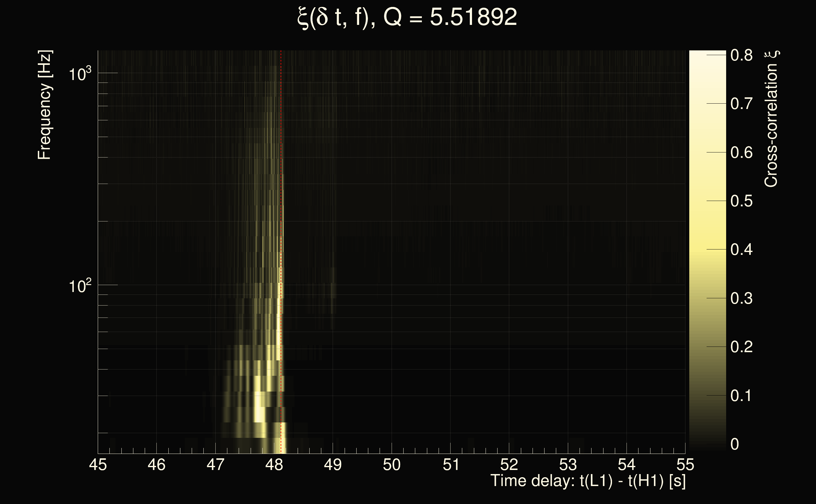Screen dimensions: 816x504
Task: Click the x-axis tick label 50
Action: (x=391, y=465)
